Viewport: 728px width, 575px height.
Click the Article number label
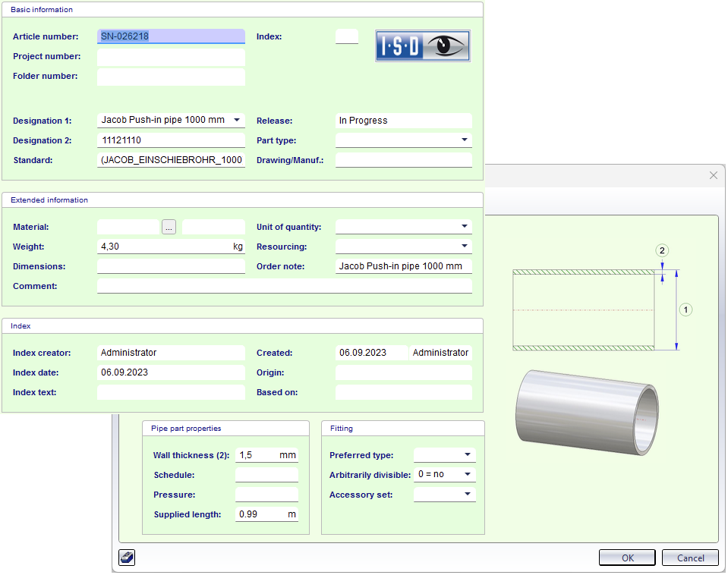pos(46,36)
